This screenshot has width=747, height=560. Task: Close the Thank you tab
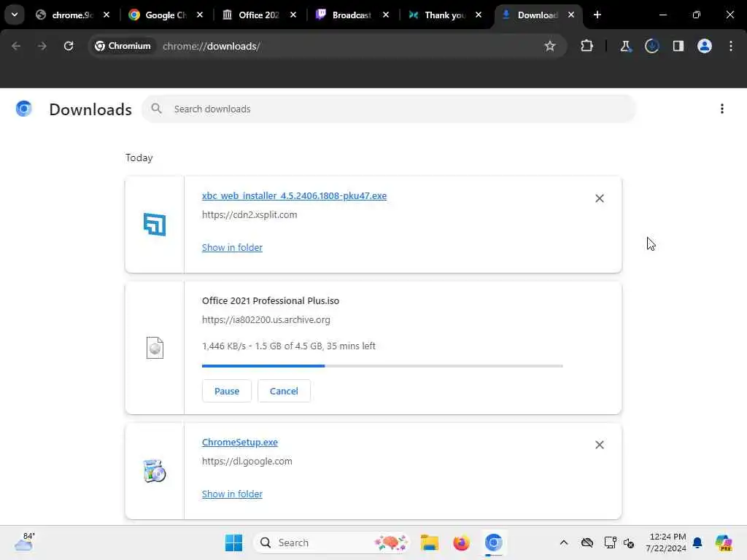pyautogui.click(x=479, y=15)
